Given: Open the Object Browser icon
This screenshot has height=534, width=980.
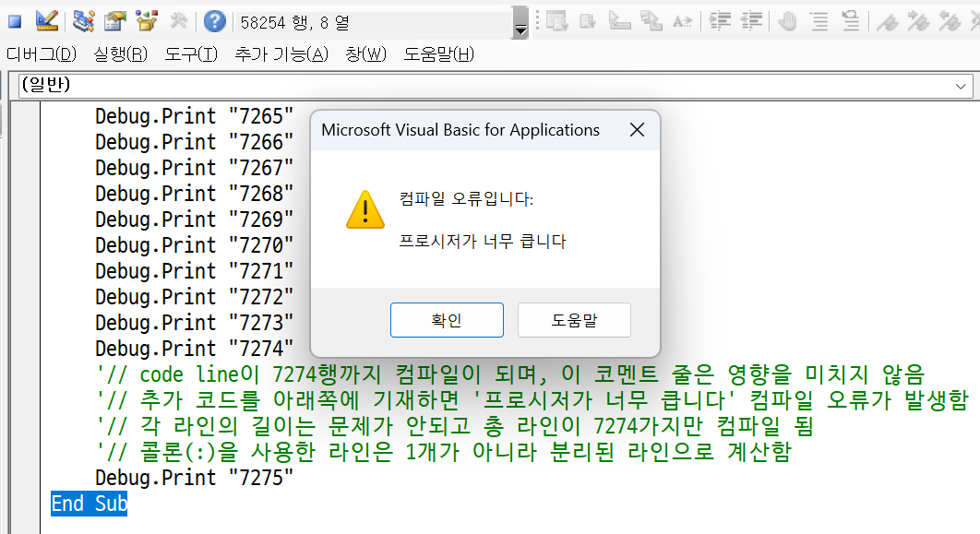Looking at the screenshot, I should click(146, 21).
